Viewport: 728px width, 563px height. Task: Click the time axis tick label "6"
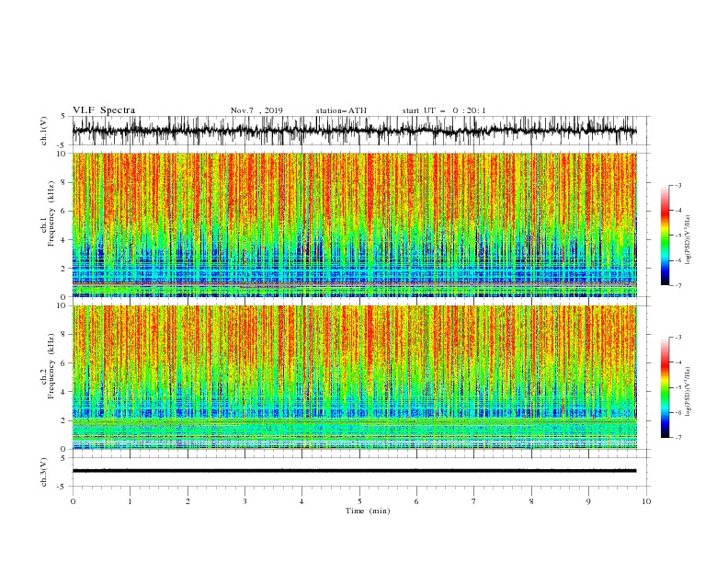pos(416,501)
